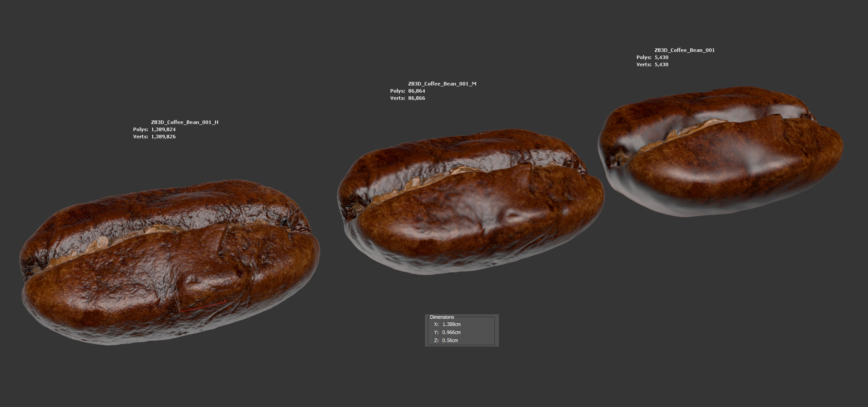The image size is (868, 407).
Task: Click the 5,430 polys count
Action: (x=661, y=57)
